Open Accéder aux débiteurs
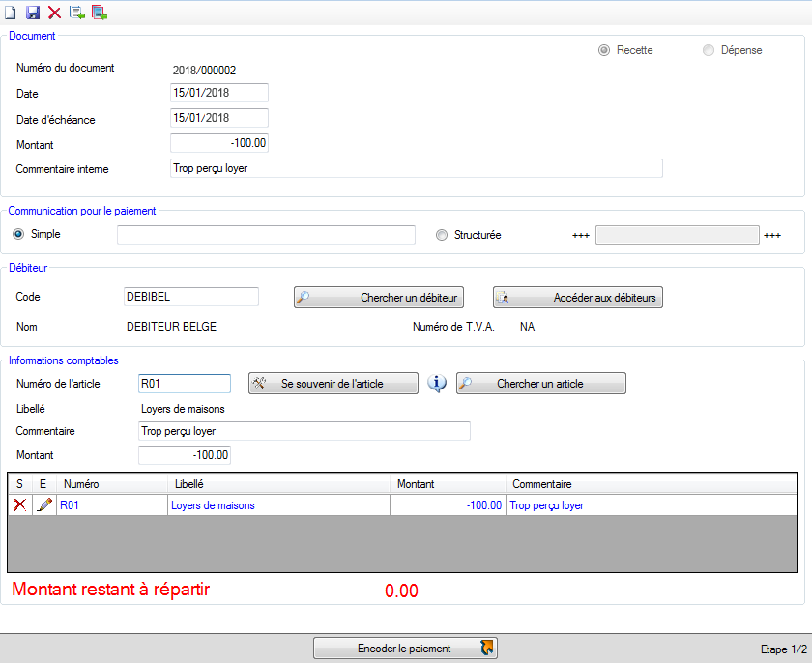 click(x=578, y=298)
